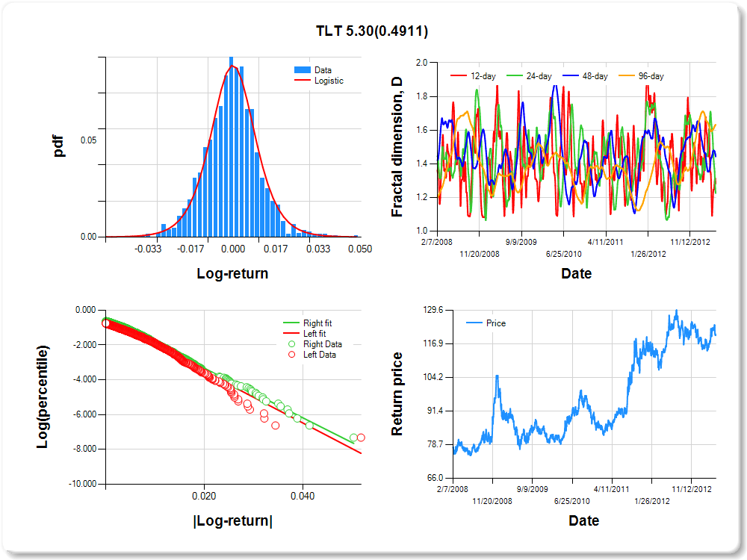Click the -0.033 tick label on histogram

coord(148,249)
